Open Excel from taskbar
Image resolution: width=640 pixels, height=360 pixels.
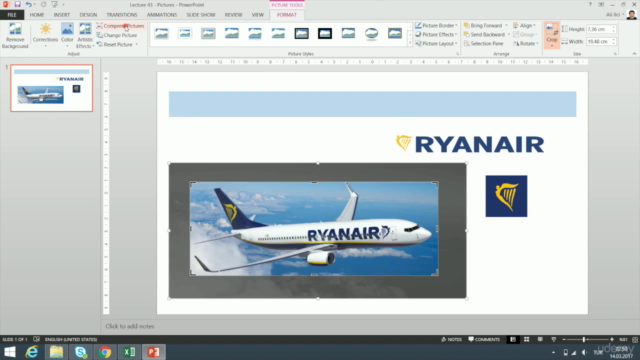click(x=129, y=352)
